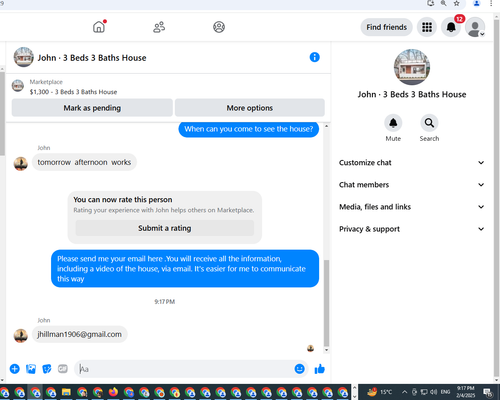The image size is (500, 400).
Task: Open the Chrome profile icon
Action: (x=477, y=3)
